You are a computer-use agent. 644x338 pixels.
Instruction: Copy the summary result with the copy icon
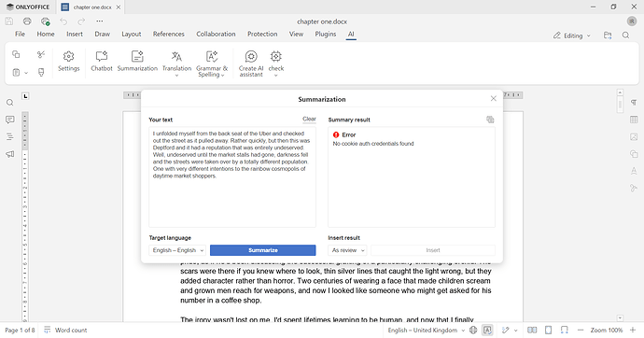tap(490, 120)
